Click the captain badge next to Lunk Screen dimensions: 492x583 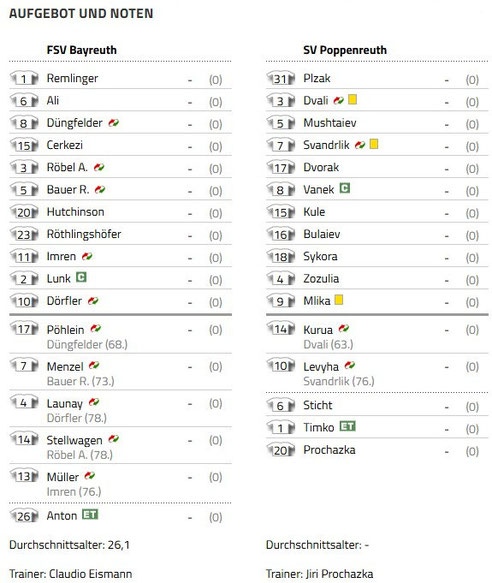[x=81, y=277]
